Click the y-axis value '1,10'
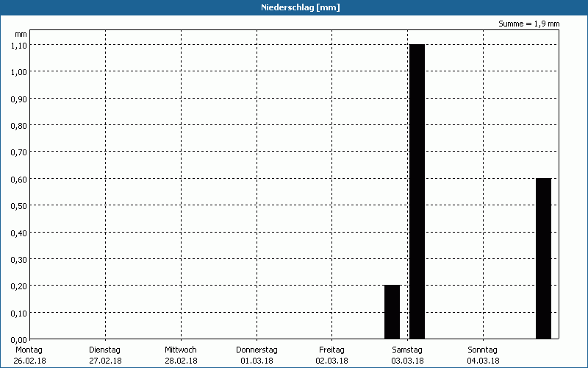 point(19,45)
